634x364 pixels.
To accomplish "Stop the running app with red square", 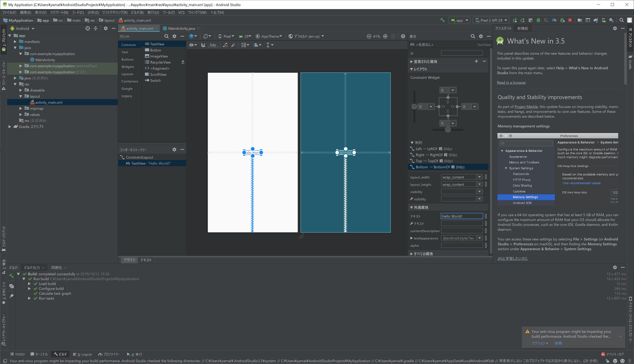I will 570,20.
